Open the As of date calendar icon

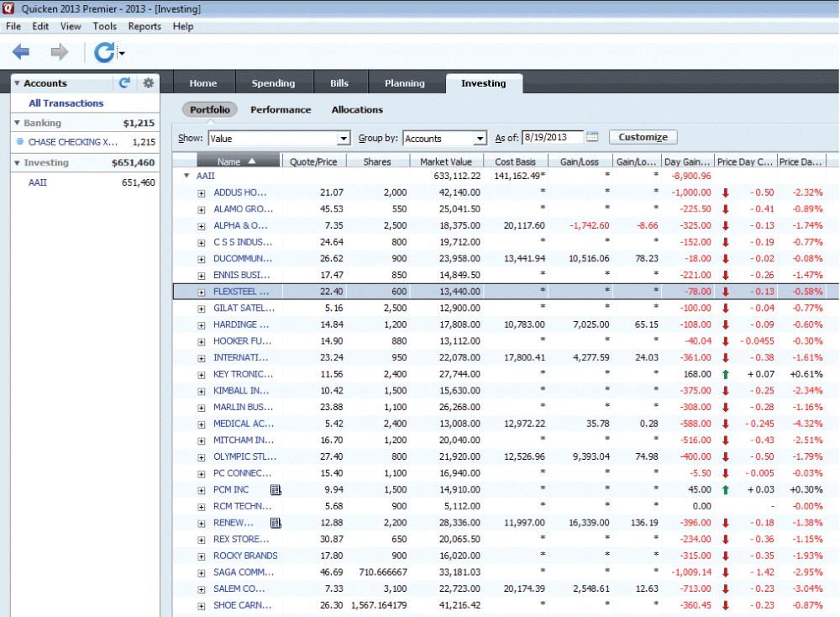click(x=592, y=137)
